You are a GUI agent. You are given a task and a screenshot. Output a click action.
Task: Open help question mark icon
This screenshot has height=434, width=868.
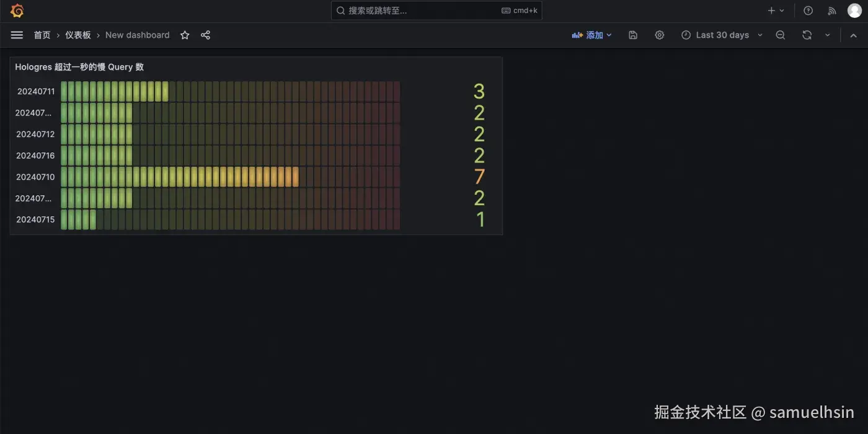[x=808, y=11]
